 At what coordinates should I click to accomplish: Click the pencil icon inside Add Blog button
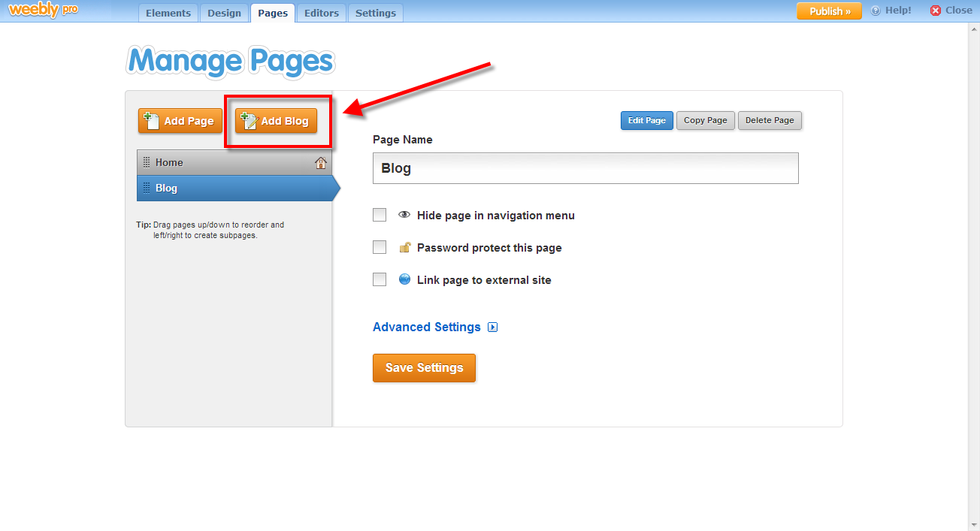coord(254,121)
